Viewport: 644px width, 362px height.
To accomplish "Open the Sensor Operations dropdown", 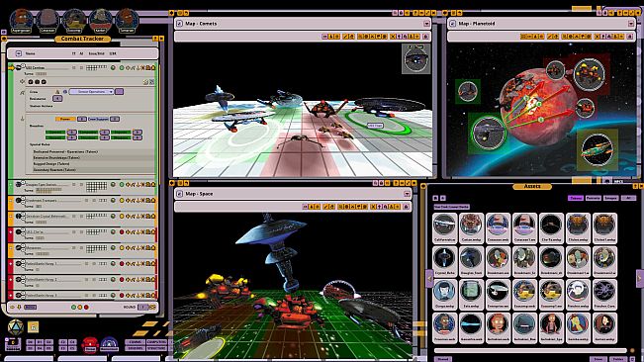I will click(91, 92).
